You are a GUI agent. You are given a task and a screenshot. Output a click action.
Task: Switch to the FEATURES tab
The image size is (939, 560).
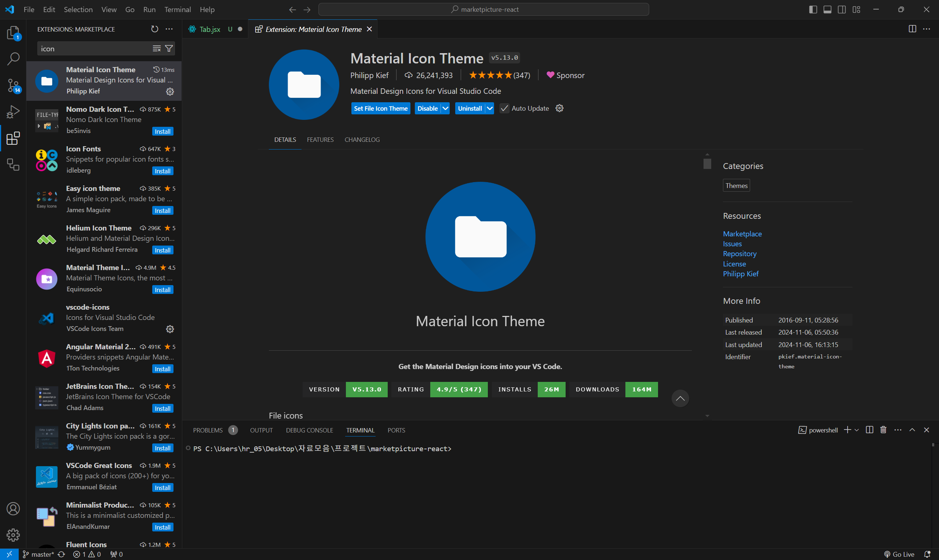click(x=320, y=140)
